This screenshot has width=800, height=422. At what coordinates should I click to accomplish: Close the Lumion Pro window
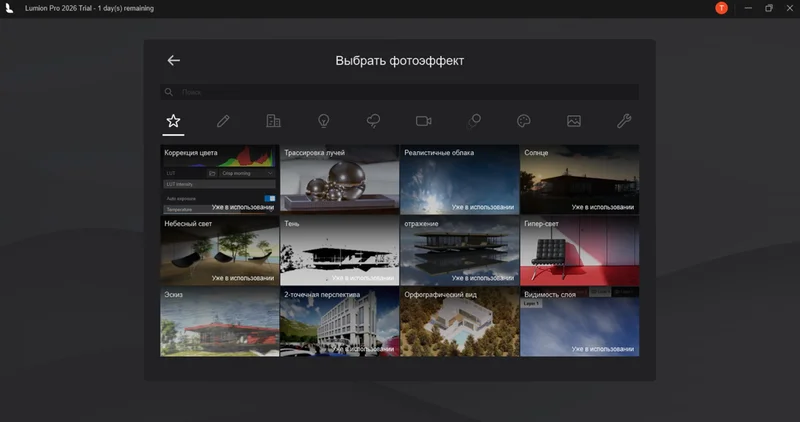pos(790,8)
